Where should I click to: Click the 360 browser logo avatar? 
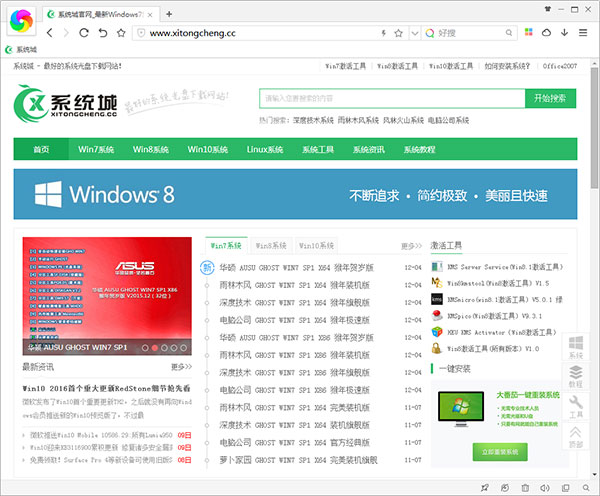(21, 21)
